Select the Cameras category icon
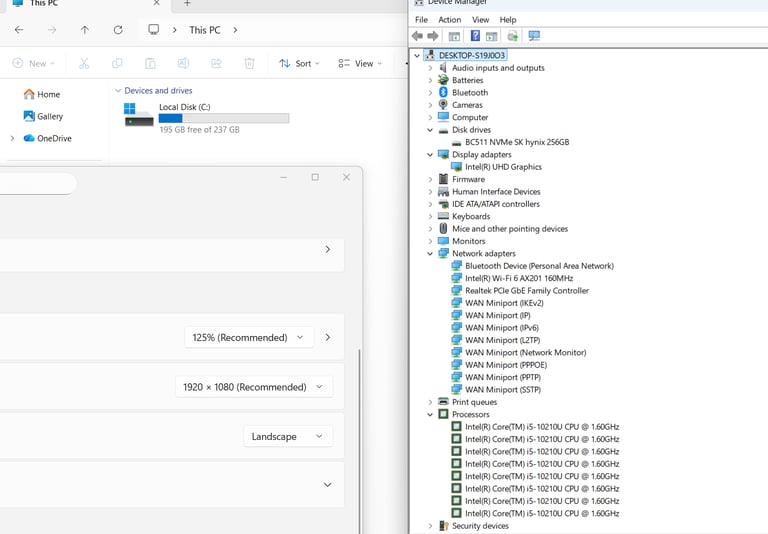 click(443, 105)
